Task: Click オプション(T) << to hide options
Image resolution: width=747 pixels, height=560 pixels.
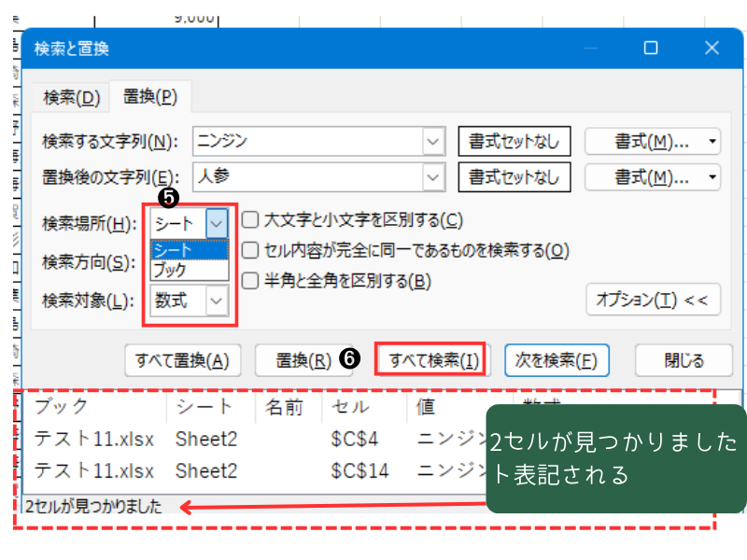Action: coord(653,300)
